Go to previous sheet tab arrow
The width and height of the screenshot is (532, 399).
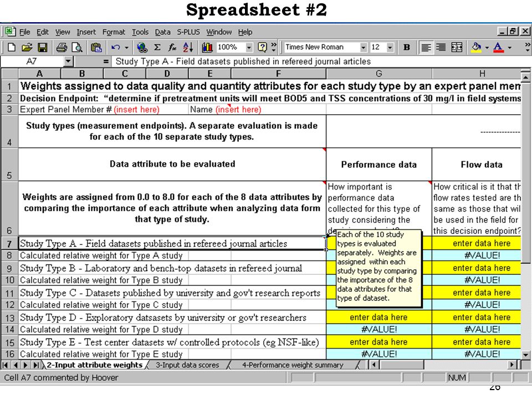point(16,365)
